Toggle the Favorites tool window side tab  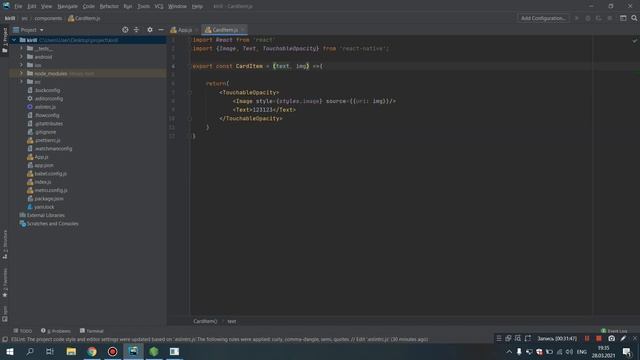coord(5,282)
